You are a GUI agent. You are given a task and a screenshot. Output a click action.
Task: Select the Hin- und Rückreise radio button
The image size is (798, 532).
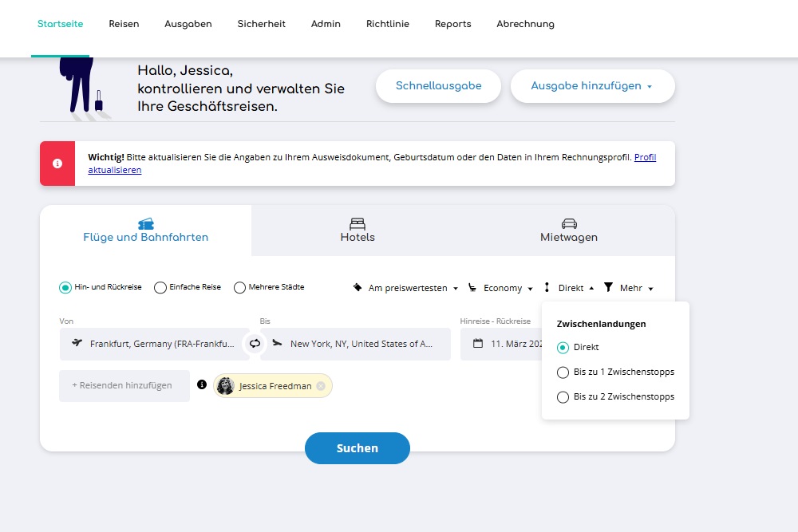pos(65,287)
